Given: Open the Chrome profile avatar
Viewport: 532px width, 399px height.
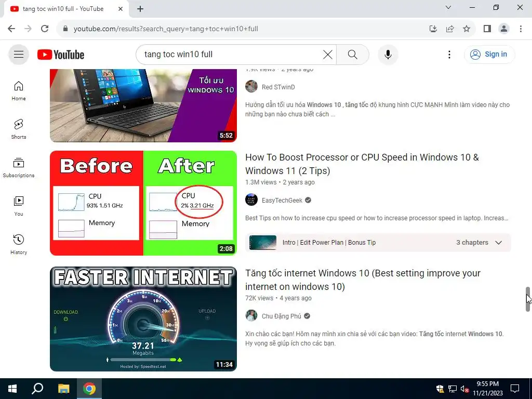Looking at the screenshot, I should point(504,29).
